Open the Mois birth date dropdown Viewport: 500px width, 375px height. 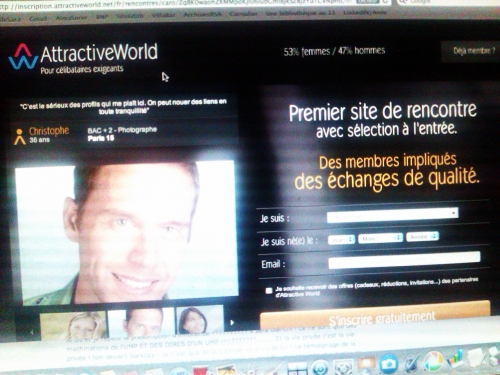point(381,238)
